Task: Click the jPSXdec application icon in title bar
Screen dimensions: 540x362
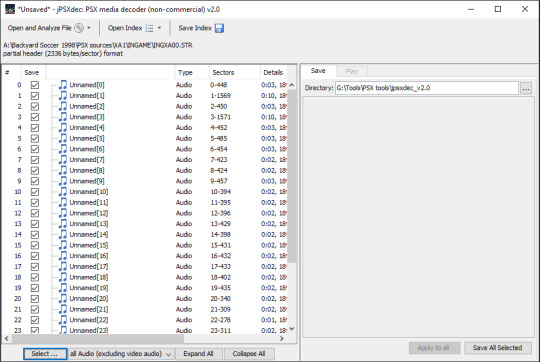Action: [10, 9]
